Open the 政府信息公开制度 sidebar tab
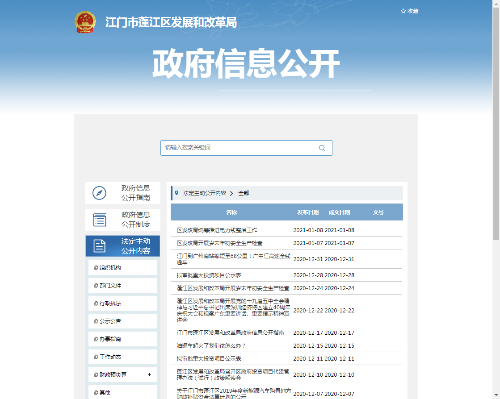This screenshot has height=399, width=500. tap(123, 220)
